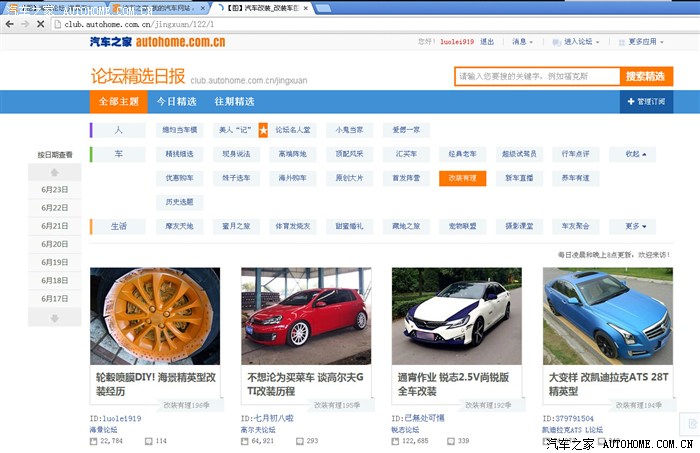Switch to 往期精选 tab
The image size is (700, 453).
234,102
